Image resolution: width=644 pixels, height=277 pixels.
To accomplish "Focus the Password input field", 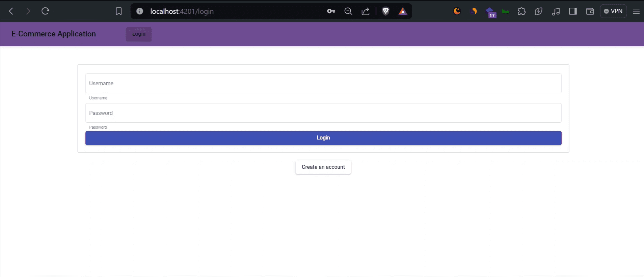I will (x=323, y=113).
